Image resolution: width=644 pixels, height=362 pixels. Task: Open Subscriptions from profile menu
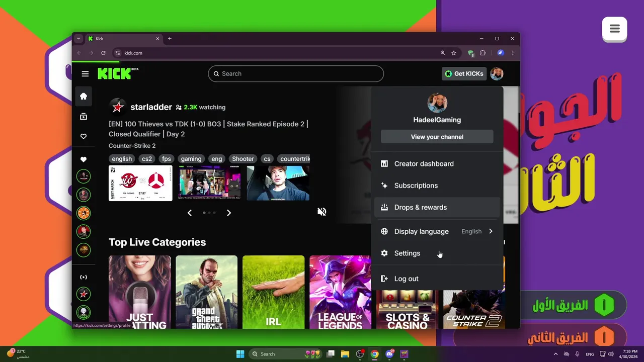pos(437,186)
